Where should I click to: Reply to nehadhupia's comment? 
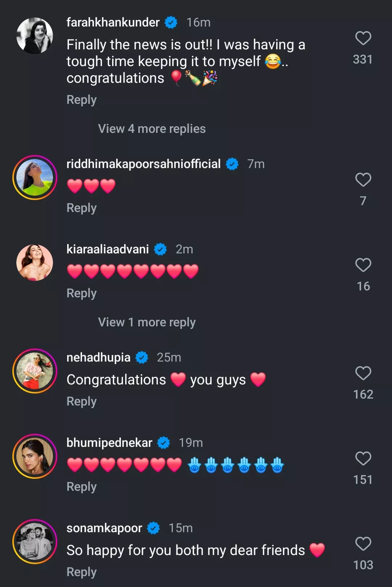tap(82, 401)
